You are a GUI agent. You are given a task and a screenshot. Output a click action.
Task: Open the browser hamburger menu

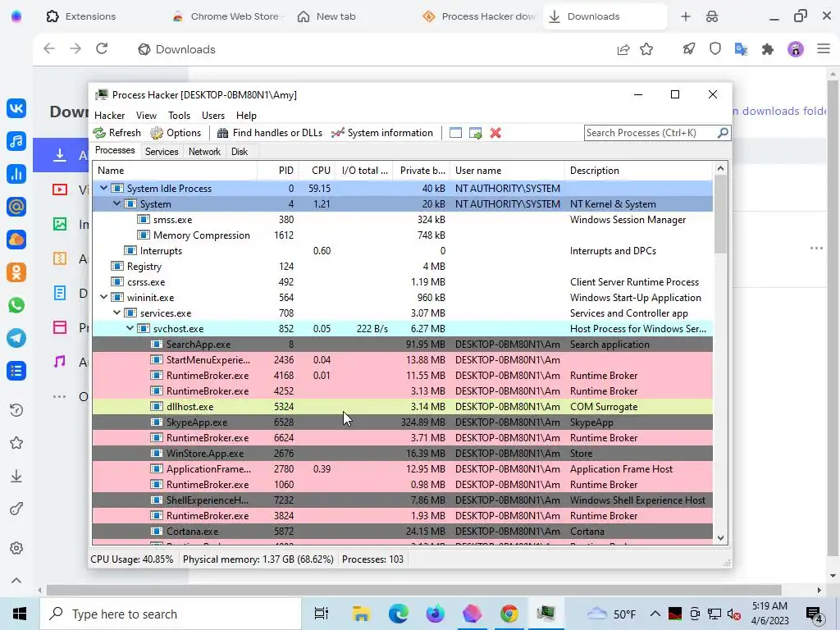pos(824,48)
